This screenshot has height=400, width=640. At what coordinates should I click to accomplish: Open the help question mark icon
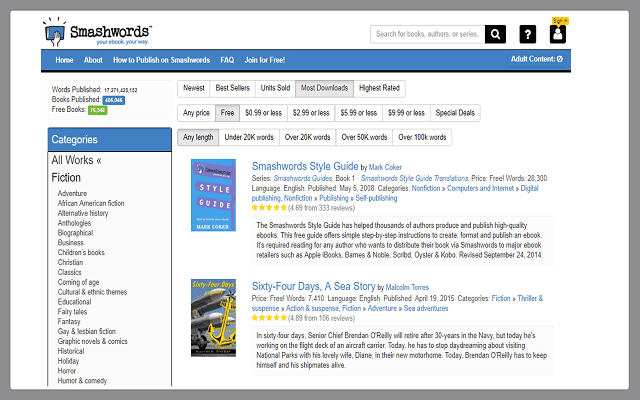point(529,35)
